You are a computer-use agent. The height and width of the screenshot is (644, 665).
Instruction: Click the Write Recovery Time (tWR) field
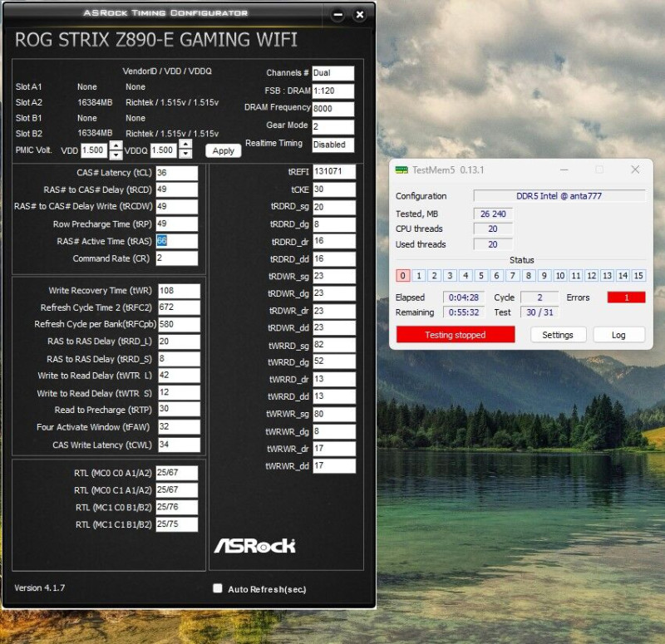pyautogui.click(x=179, y=291)
